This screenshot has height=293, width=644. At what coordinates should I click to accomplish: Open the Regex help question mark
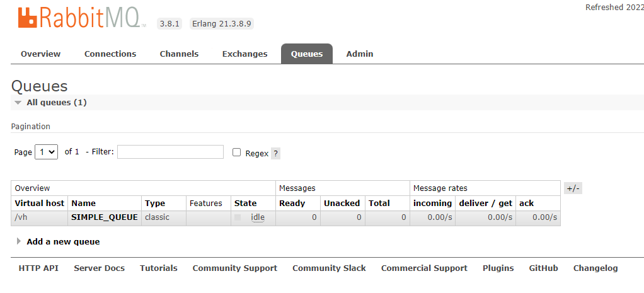click(275, 154)
